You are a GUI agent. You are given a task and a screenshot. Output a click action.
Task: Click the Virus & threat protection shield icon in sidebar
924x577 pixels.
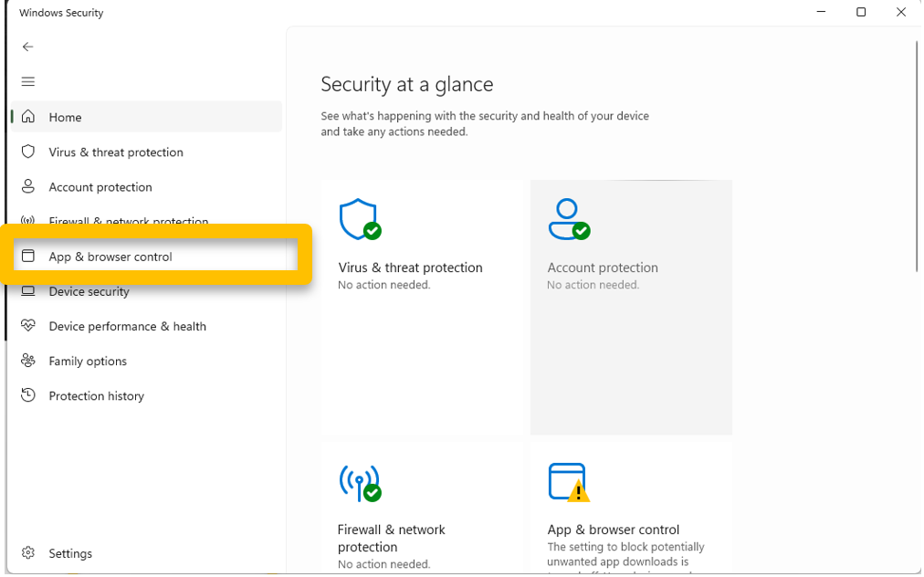point(28,152)
